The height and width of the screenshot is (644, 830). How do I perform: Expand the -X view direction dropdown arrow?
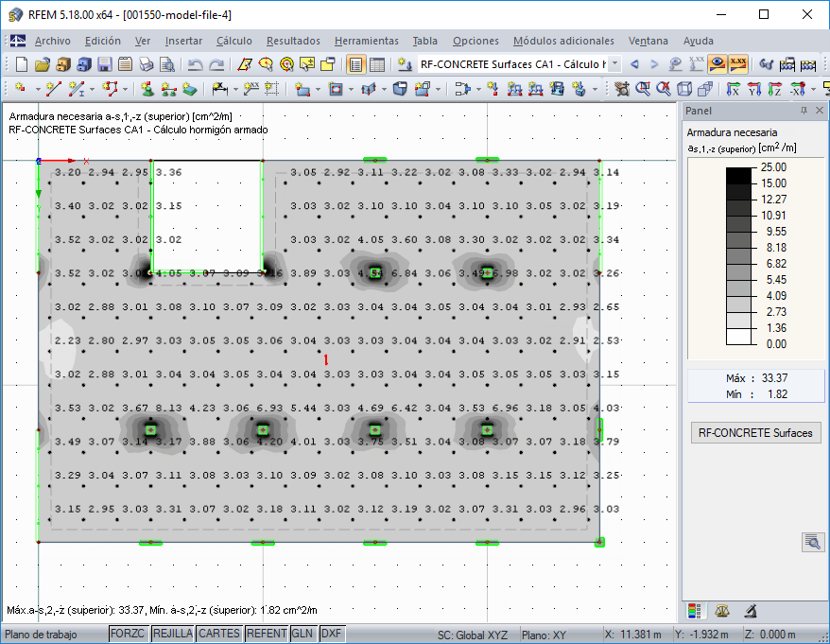pos(813,89)
